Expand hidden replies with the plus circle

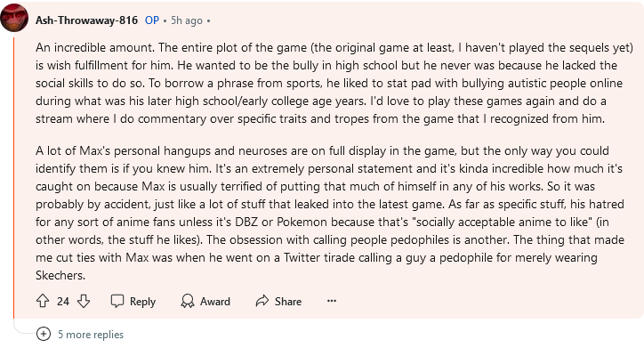[x=44, y=334]
